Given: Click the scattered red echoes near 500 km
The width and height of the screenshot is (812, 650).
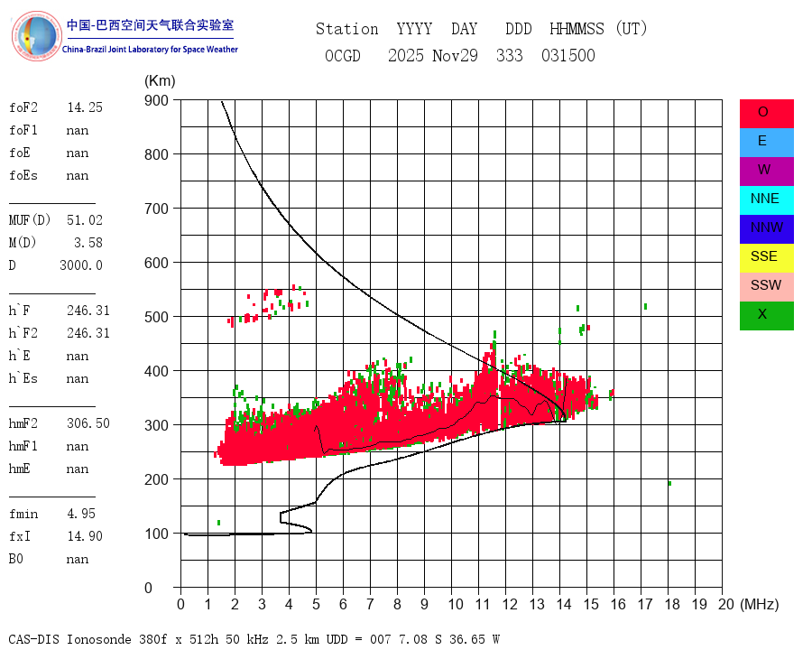Looking at the screenshot, I should point(268,305).
